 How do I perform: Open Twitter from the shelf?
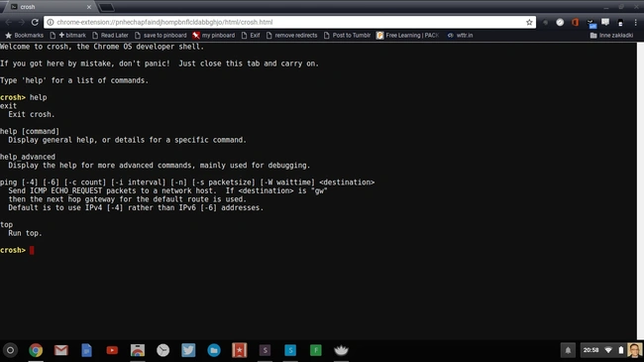tap(188, 350)
